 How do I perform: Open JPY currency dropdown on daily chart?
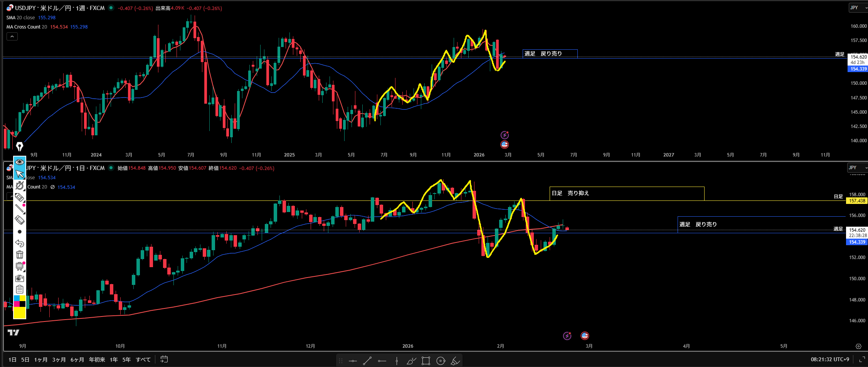point(857,168)
